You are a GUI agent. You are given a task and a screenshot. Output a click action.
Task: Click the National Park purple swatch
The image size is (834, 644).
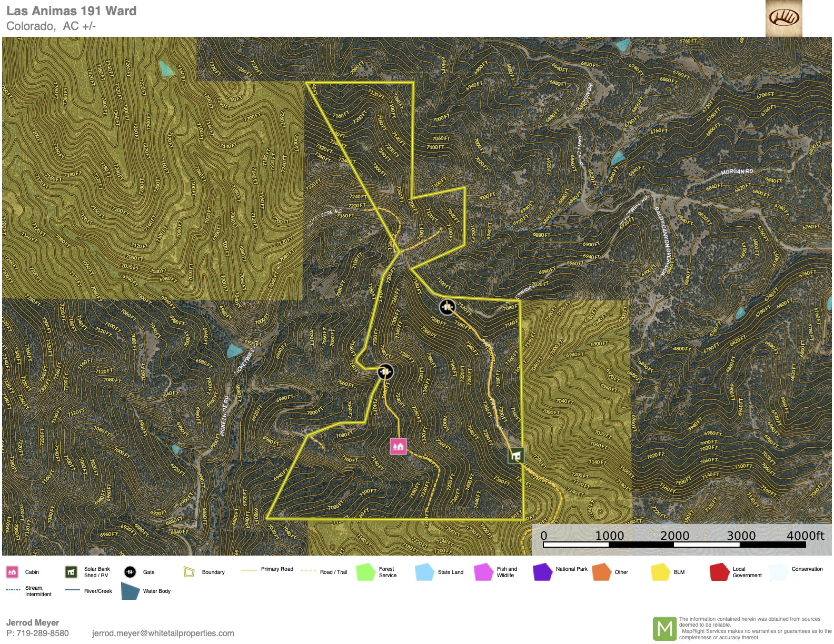point(542,572)
